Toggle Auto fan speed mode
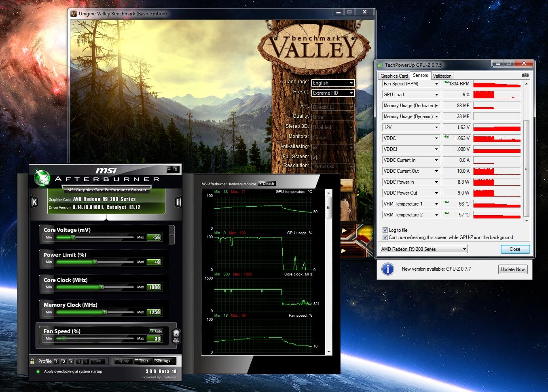Viewport: 548px width, 392px height. [156, 331]
